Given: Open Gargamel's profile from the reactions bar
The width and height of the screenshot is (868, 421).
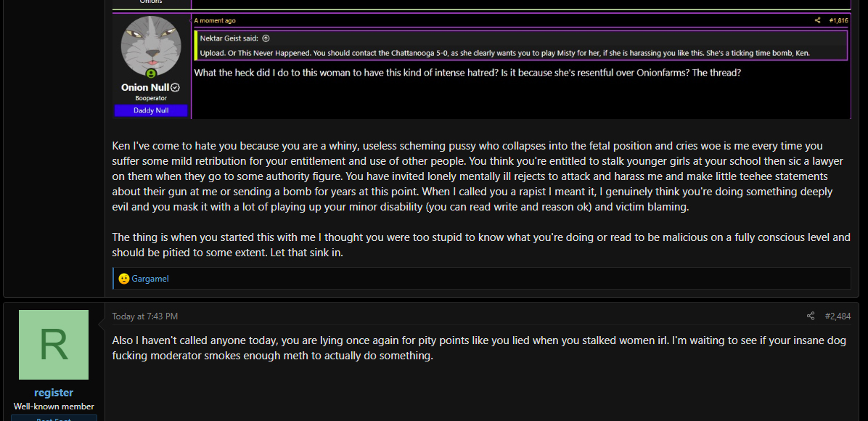Looking at the screenshot, I should coord(150,279).
